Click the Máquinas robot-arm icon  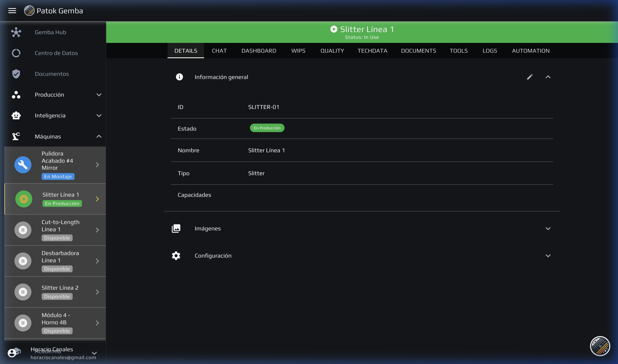pyautogui.click(x=16, y=136)
